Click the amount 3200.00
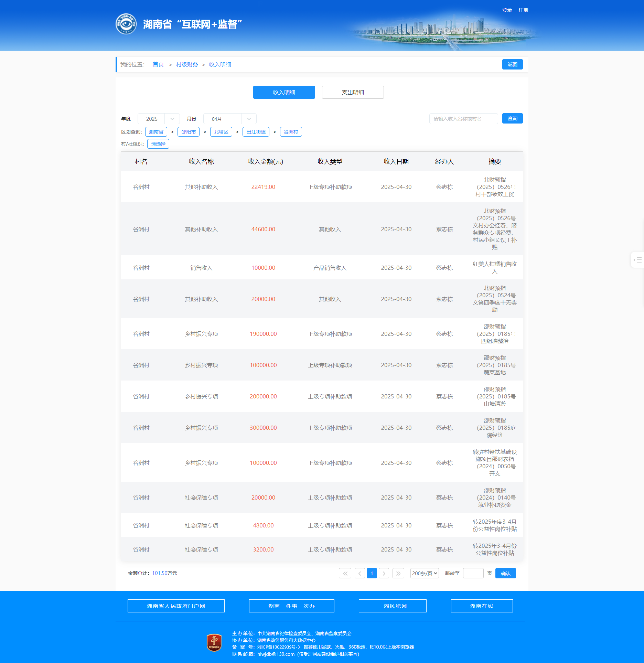Screen dimensions: 644x663 [263, 549]
